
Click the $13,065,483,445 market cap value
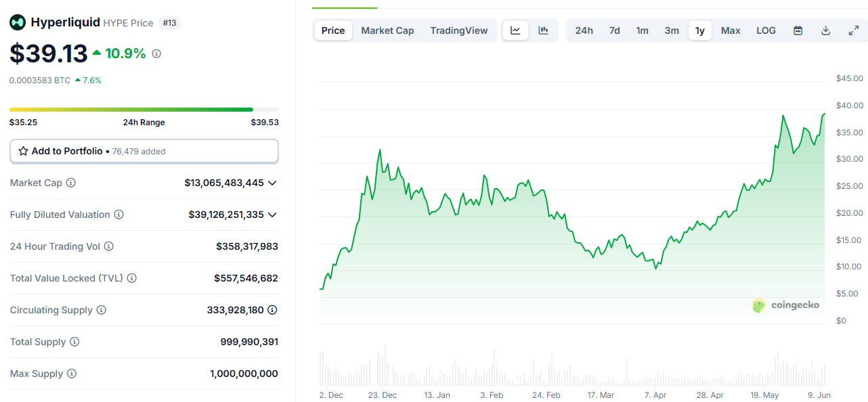click(224, 183)
